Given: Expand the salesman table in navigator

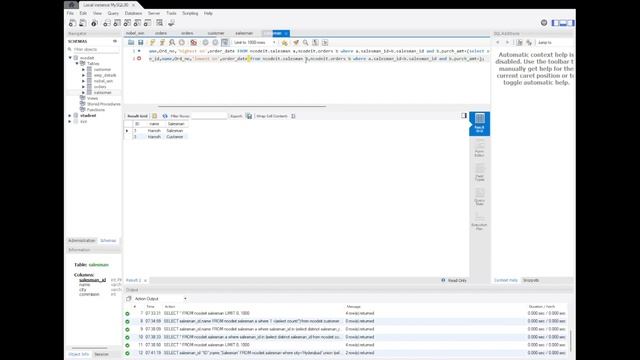Looking at the screenshot, I should pyautogui.click(x=83, y=93).
